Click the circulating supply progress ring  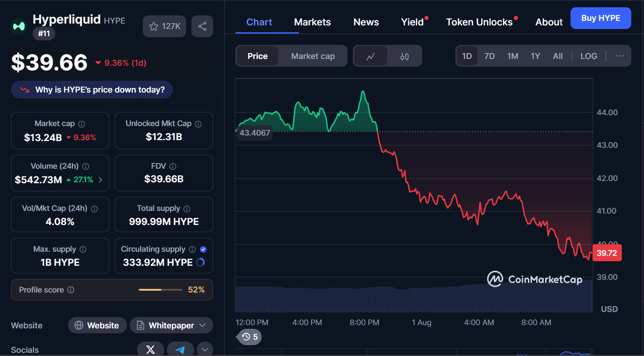pos(200,262)
